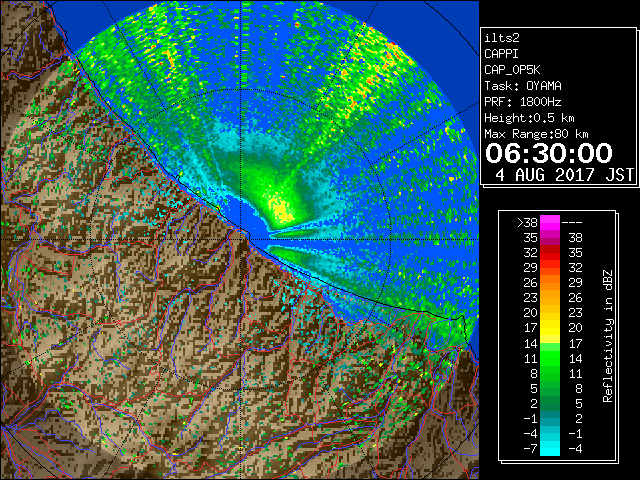Select the CAPPI product text
Screen dimensions: 640x480
(x=501, y=54)
